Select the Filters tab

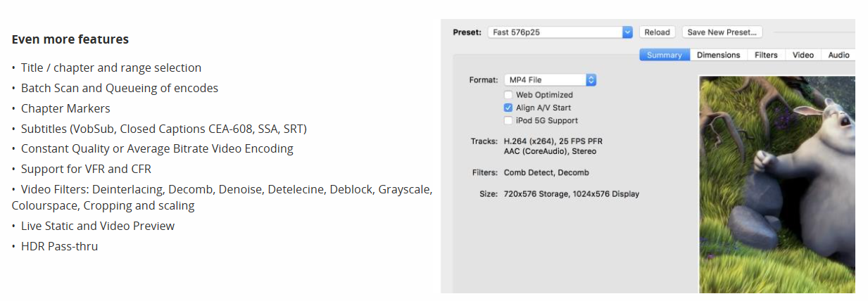click(x=766, y=55)
